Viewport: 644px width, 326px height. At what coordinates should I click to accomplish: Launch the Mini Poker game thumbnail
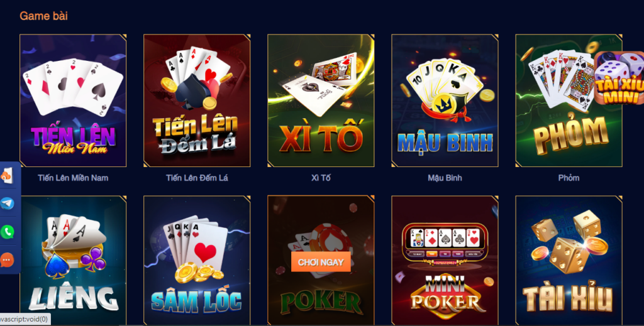click(x=445, y=261)
